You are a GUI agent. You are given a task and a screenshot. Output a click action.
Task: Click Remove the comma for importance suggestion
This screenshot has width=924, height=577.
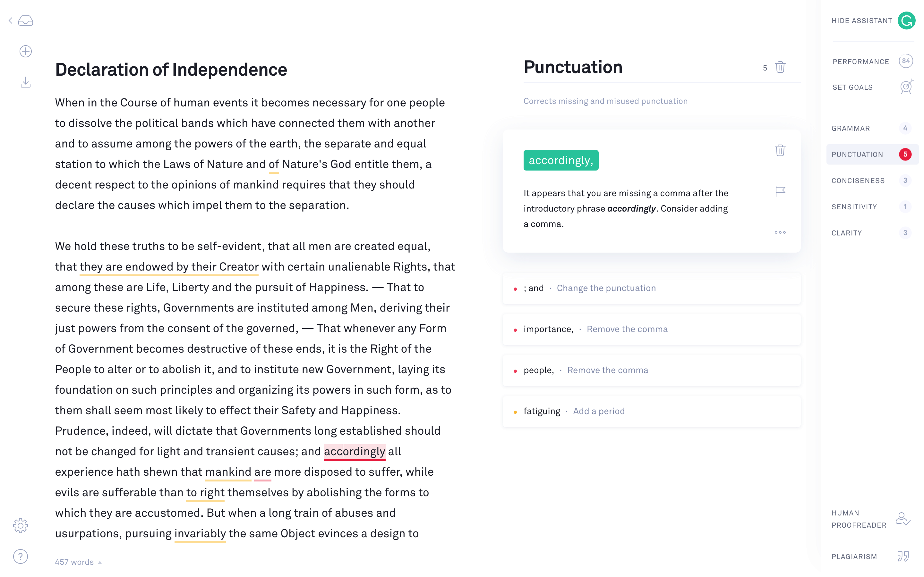[x=627, y=329]
